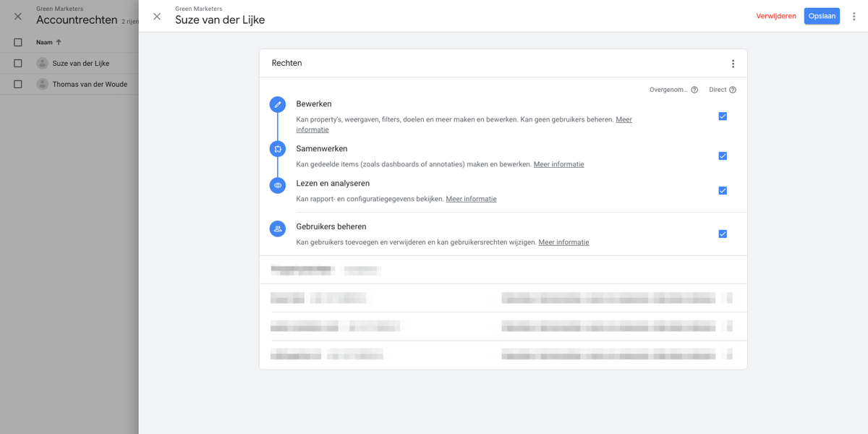Click the Lezen en analyseren eye icon
This screenshot has height=434, width=868.
point(277,185)
